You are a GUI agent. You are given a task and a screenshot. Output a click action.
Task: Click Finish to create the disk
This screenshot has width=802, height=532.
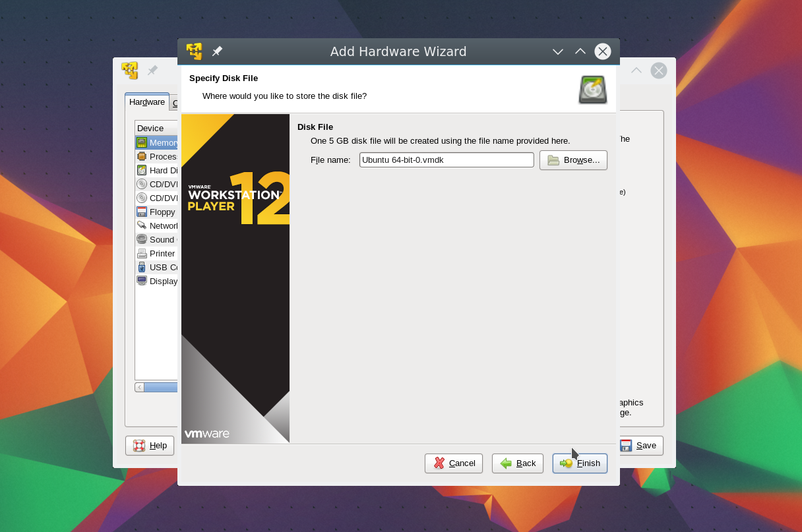click(x=580, y=463)
